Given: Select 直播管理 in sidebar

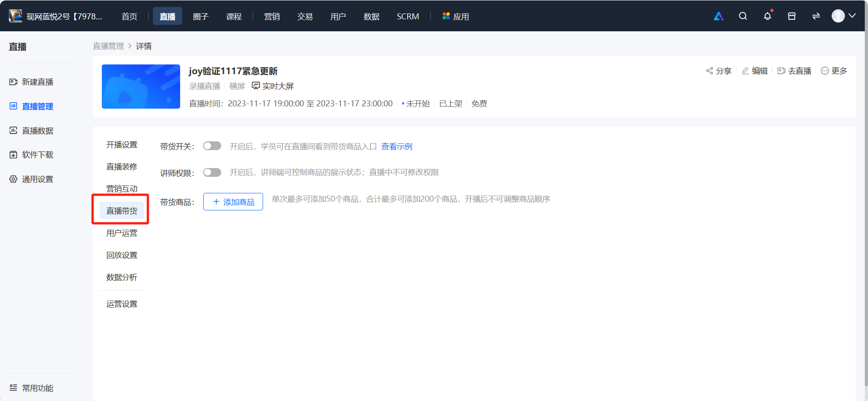Looking at the screenshot, I should [x=31, y=106].
